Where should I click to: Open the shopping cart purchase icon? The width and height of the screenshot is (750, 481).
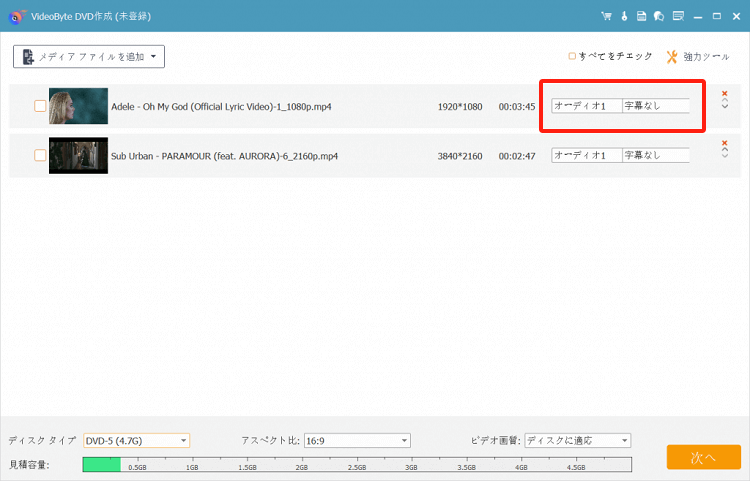click(x=606, y=16)
